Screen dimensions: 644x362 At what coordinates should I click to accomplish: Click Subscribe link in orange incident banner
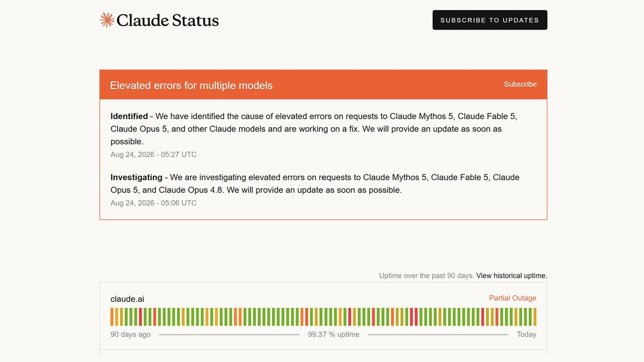tap(520, 84)
